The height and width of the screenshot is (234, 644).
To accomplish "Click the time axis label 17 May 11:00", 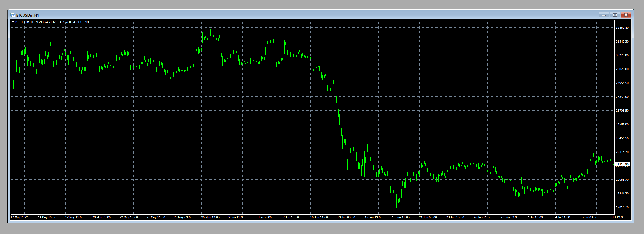I will 74,217.
